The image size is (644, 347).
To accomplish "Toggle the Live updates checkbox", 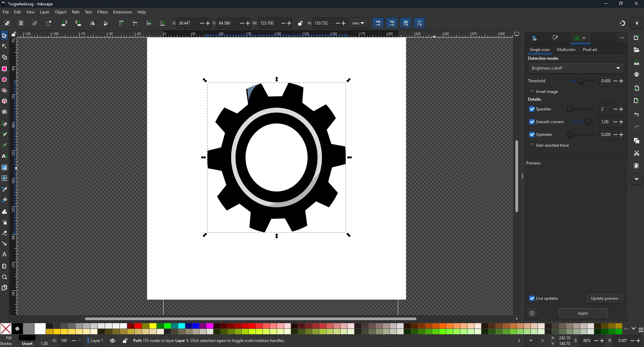I will (x=532, y=298).
